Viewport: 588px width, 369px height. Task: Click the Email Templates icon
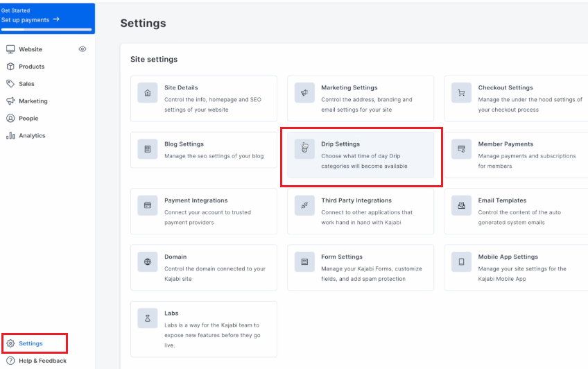(x=461, y=205)
